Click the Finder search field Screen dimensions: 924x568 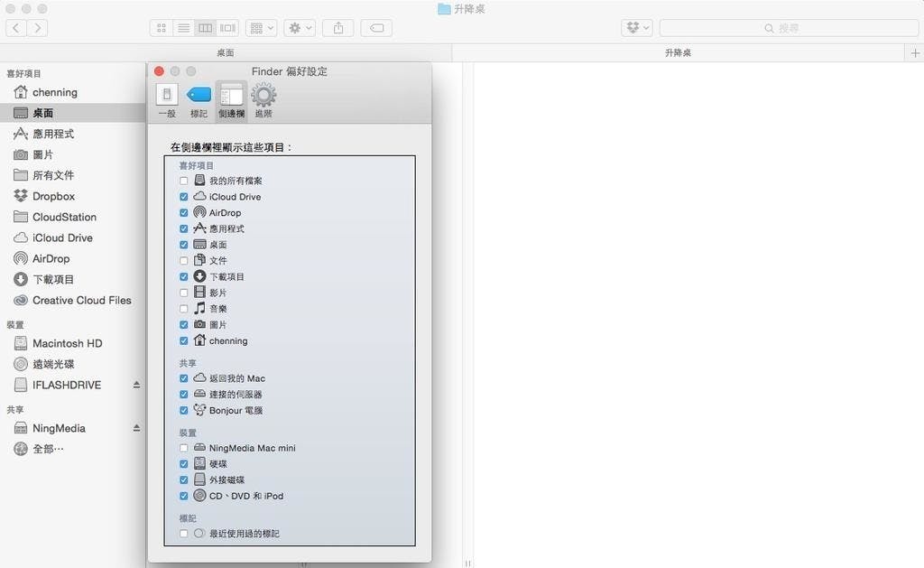tap(789, 28)
